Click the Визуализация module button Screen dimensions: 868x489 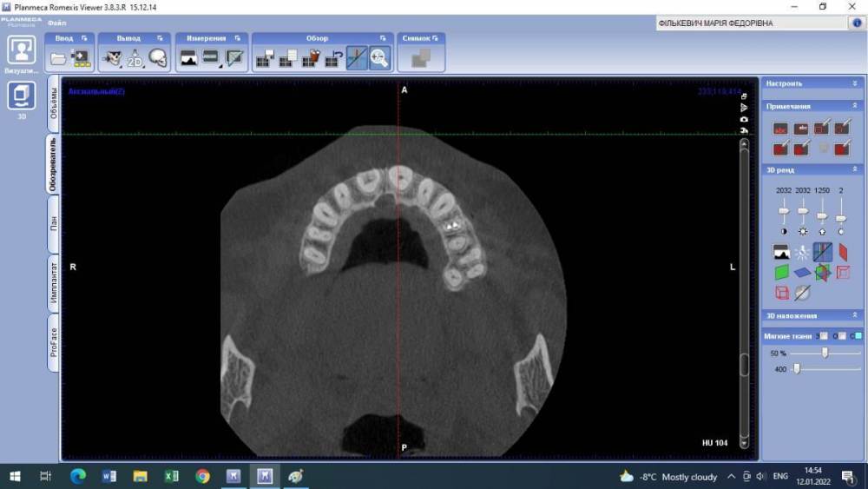tap(22, 50)
